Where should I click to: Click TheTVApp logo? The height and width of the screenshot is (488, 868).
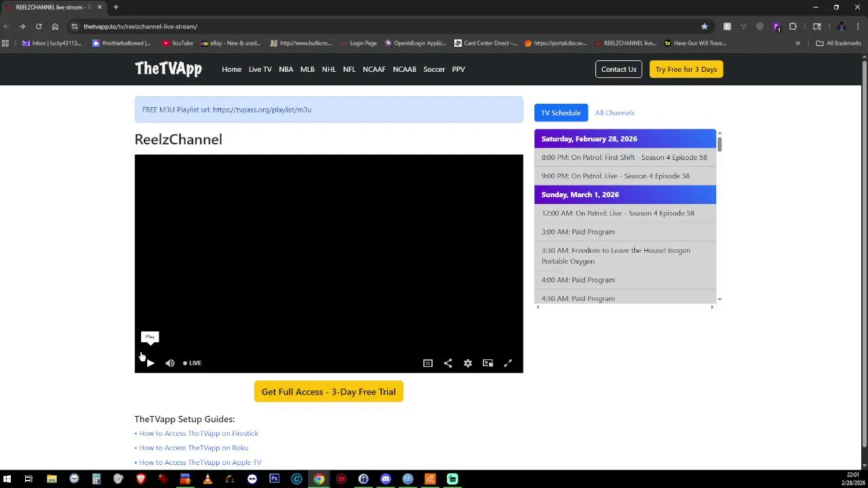pyautogui.click(x=168, y=68)
